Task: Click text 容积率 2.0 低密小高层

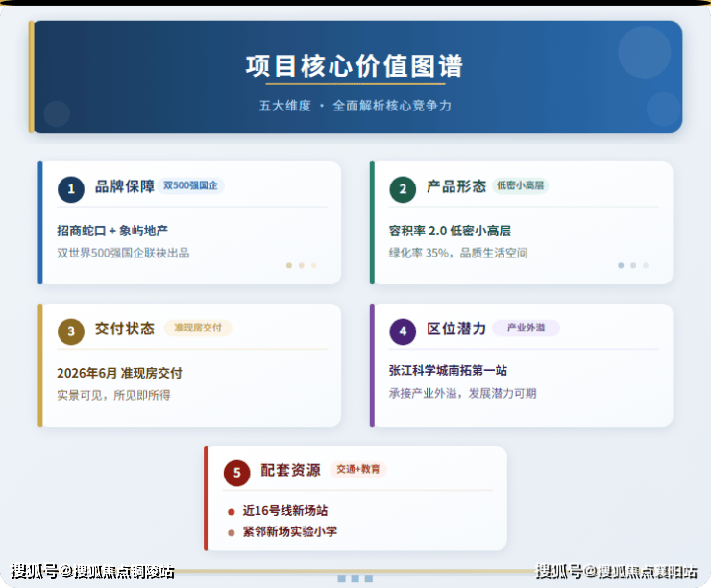Action: tap(450, 231)
